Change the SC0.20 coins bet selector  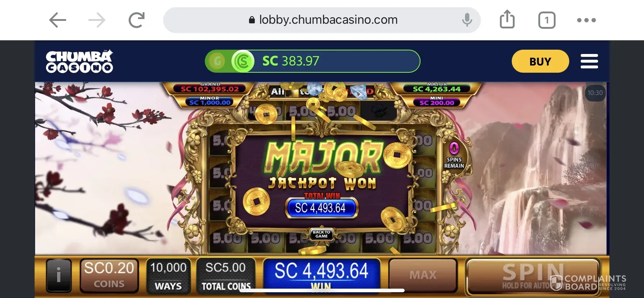109,275
